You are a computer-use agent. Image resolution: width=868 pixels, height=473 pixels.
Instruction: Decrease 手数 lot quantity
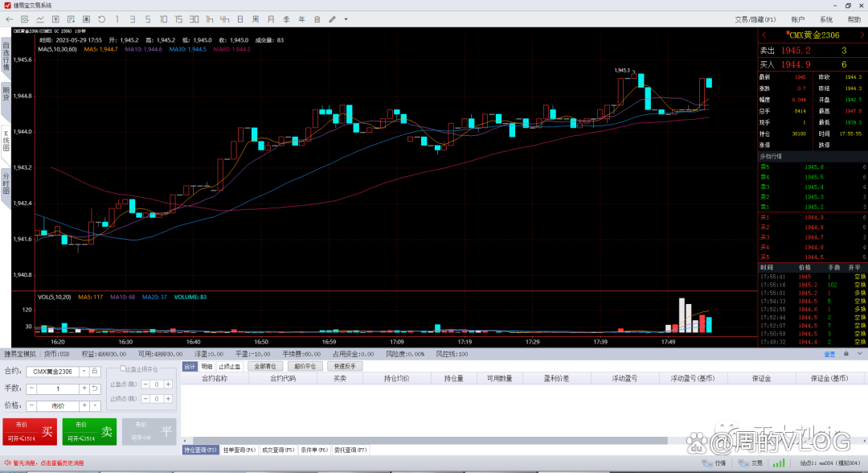31,389
